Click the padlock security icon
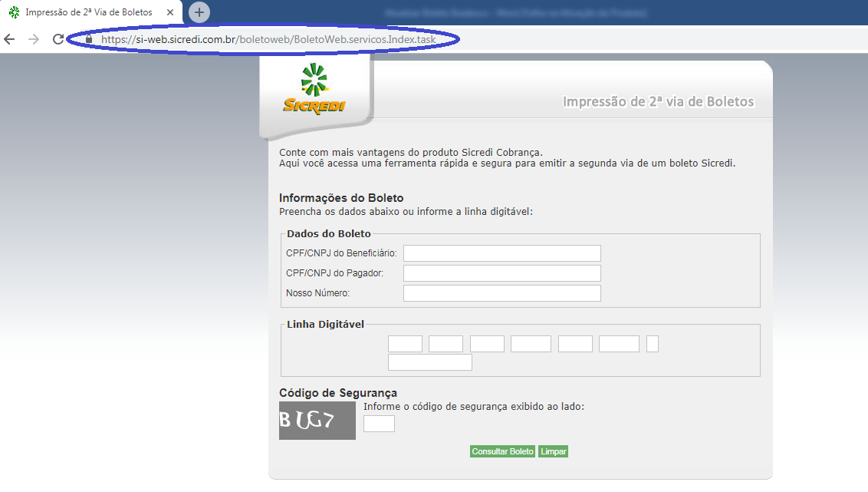The image size is (868, 492). [x=89, y=39]
